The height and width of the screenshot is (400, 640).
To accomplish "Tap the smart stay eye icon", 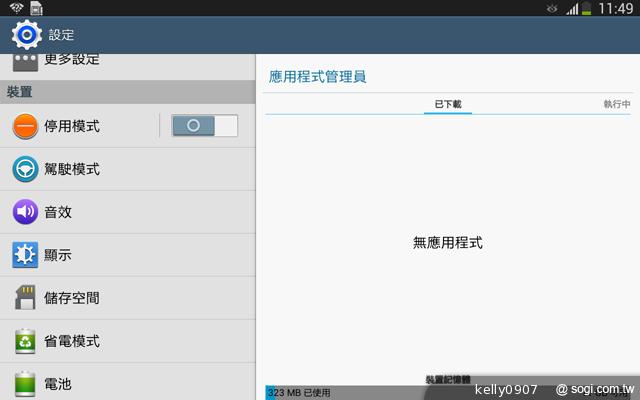I will click(552, 9).
